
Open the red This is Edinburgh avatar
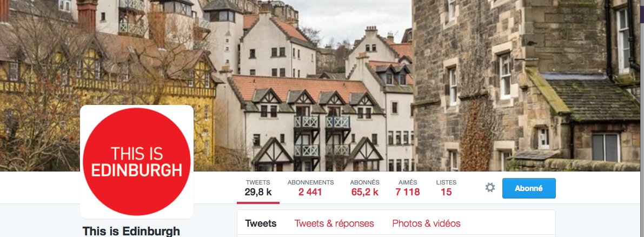tap(137, 162)
